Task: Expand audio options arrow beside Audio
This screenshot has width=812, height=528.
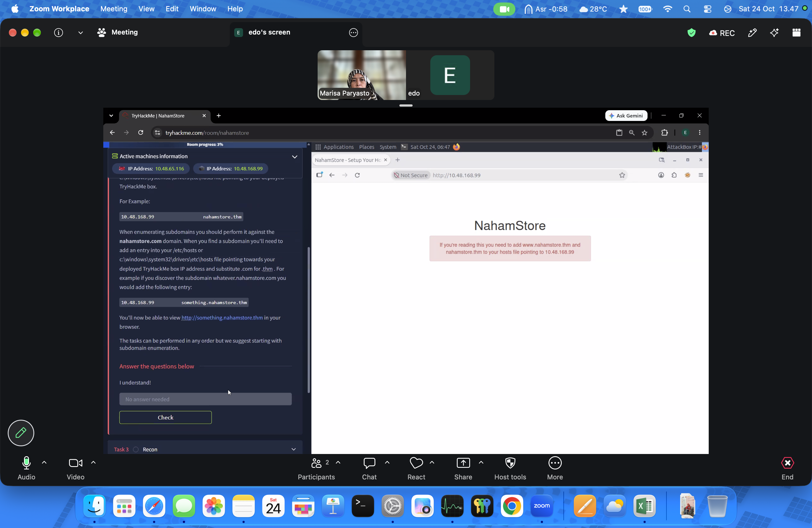Action: 44,463
